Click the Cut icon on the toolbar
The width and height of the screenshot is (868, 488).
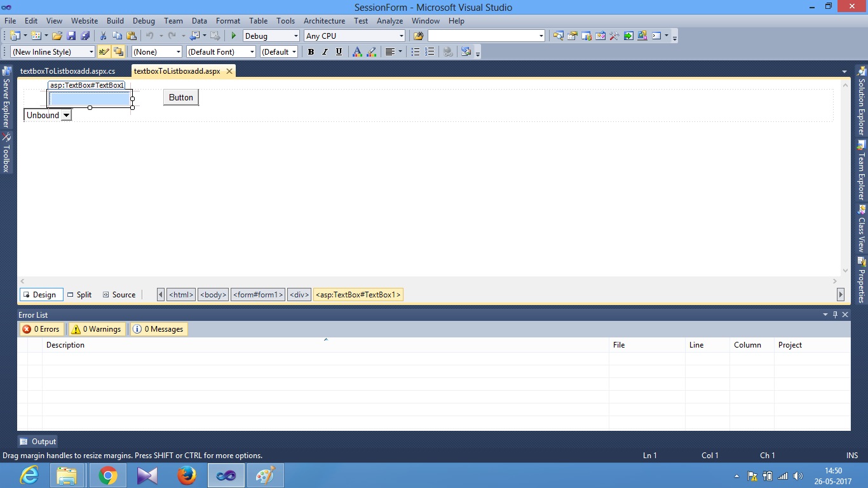104,36
